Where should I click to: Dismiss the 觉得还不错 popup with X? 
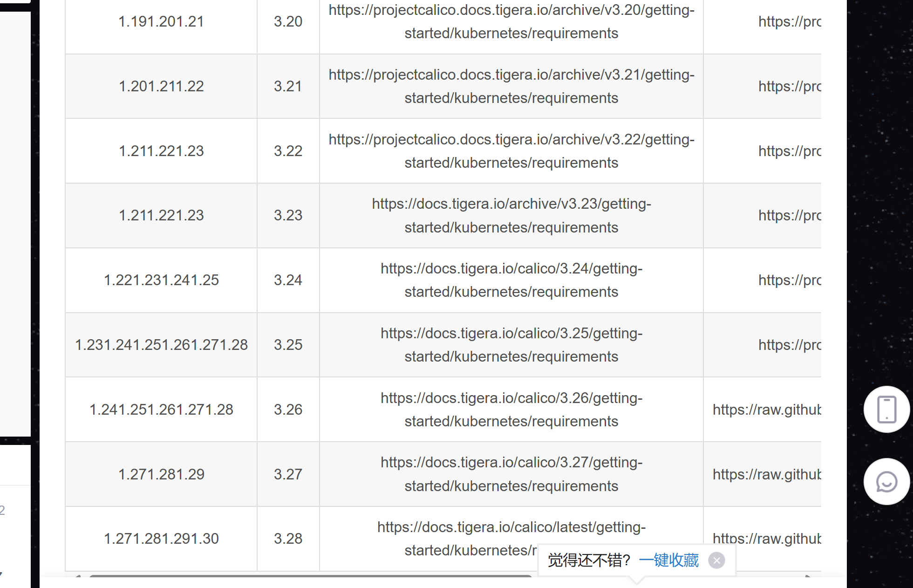click(x=716, y=560)
